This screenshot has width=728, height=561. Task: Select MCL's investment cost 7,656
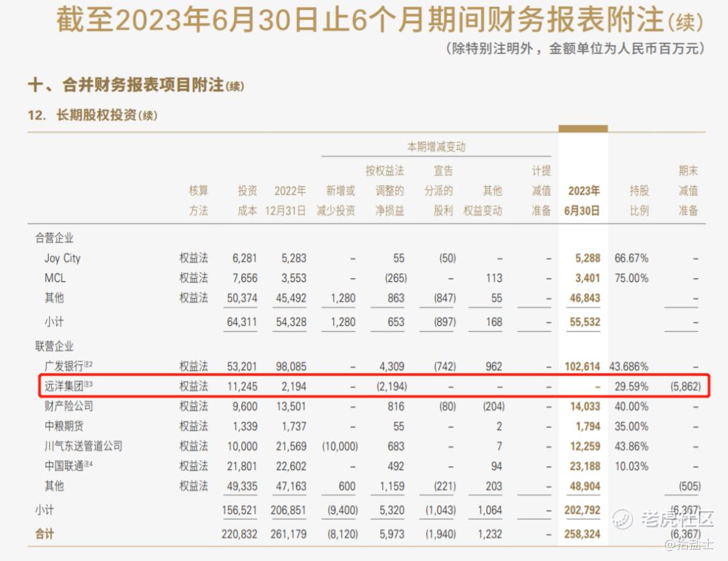click(245, 278)
